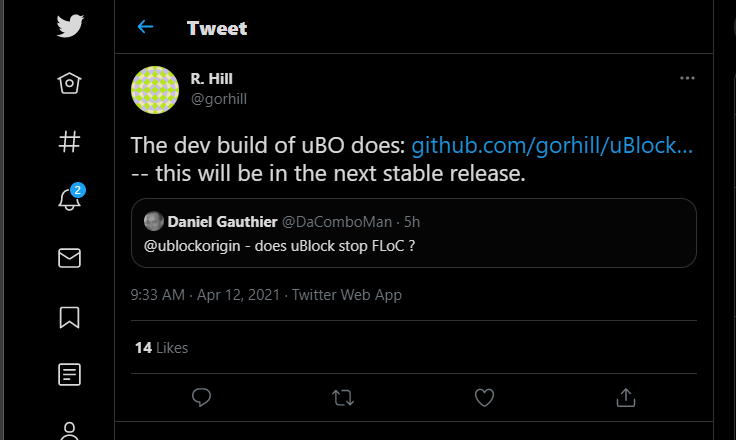Open the Bookmarks icon in sidebar
The width and height of the screenshot is (736, 440).
pos(69,316)
